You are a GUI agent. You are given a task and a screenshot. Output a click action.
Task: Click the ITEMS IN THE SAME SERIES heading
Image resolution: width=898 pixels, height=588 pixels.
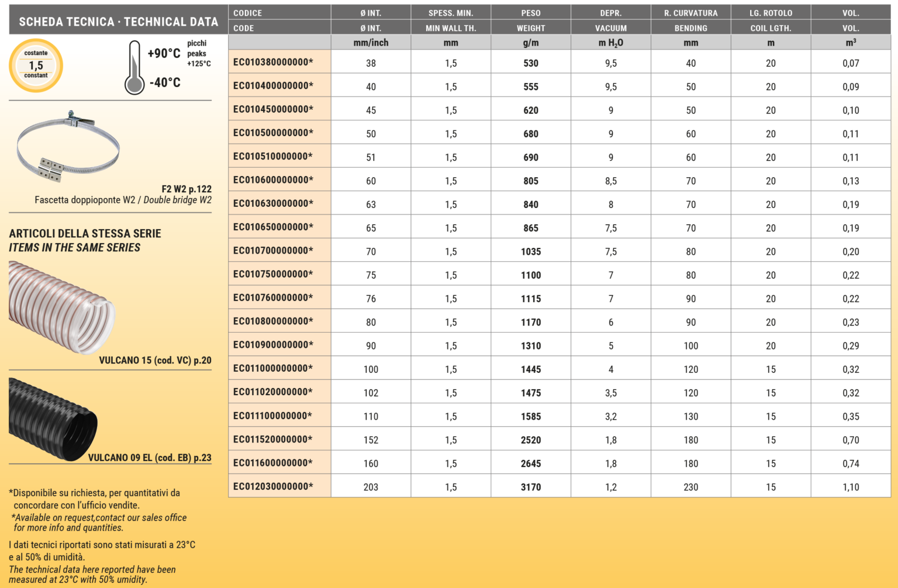(x=75, y=248)
